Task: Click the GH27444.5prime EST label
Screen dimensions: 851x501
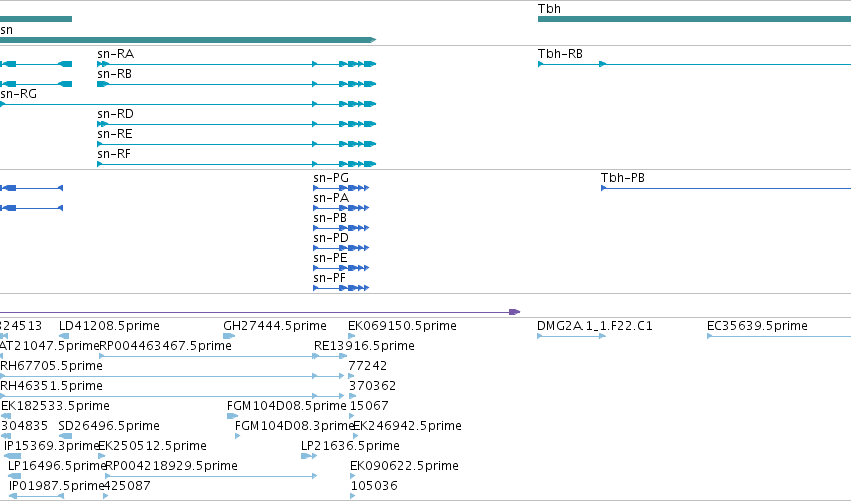Action: tap(275, 326)
